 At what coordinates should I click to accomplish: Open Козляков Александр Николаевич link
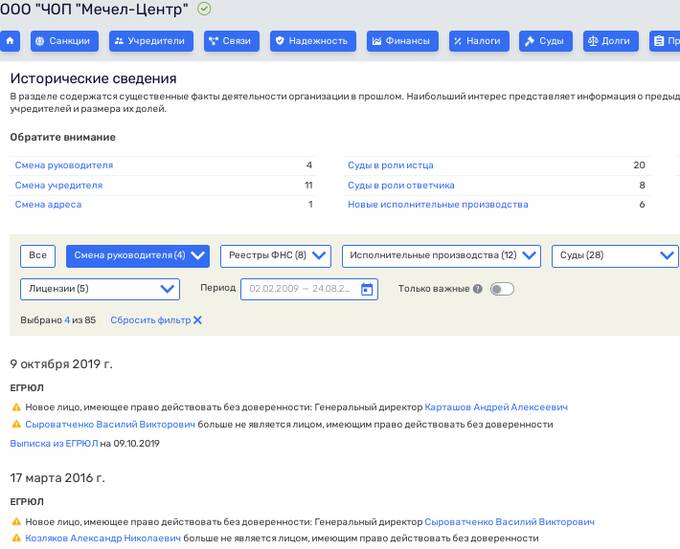click(x=103, y=538)
